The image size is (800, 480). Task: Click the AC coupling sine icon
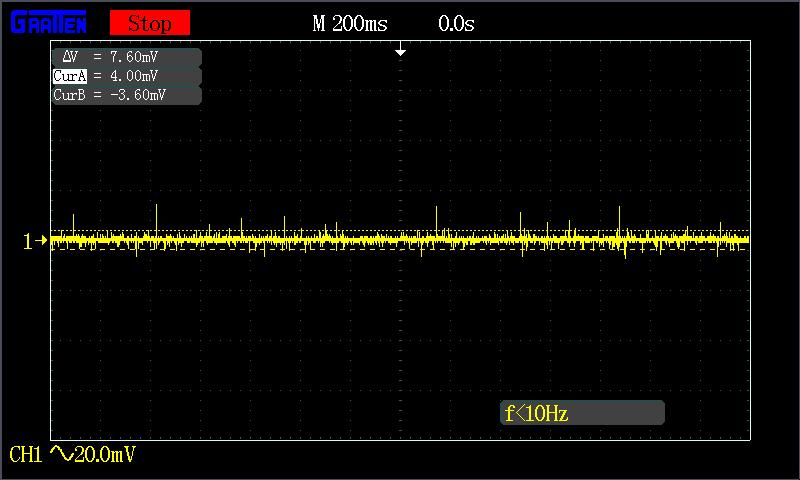[62, 453]
